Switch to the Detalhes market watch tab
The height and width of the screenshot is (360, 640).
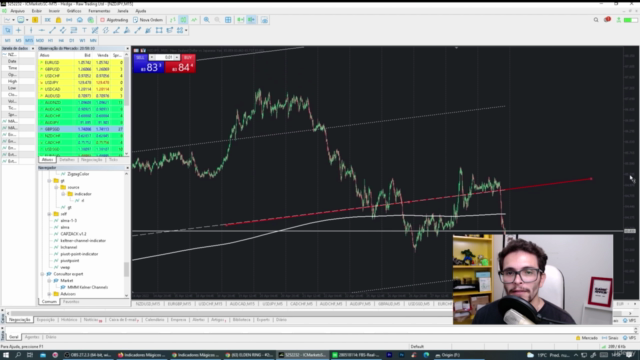coord(67,160)
